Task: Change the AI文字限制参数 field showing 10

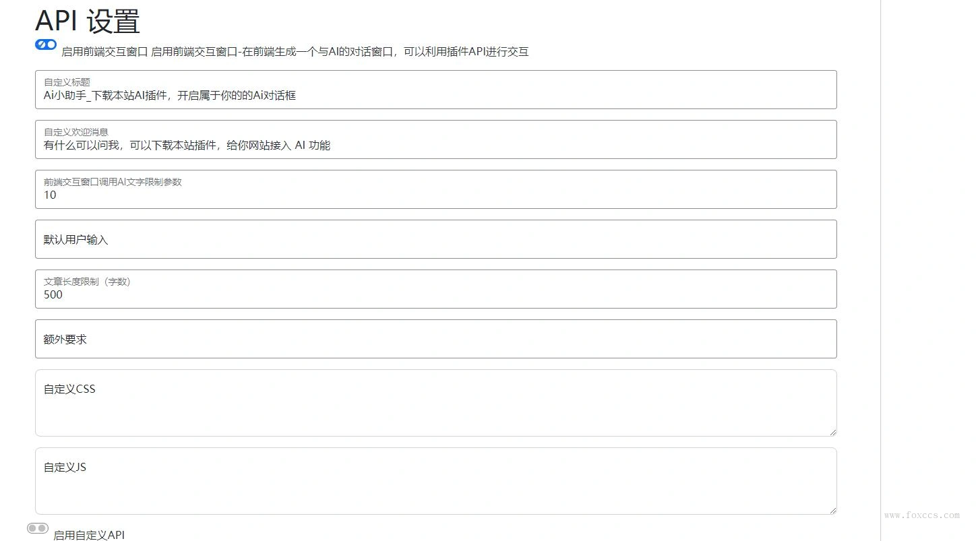Action: click(x=435, y=189)
